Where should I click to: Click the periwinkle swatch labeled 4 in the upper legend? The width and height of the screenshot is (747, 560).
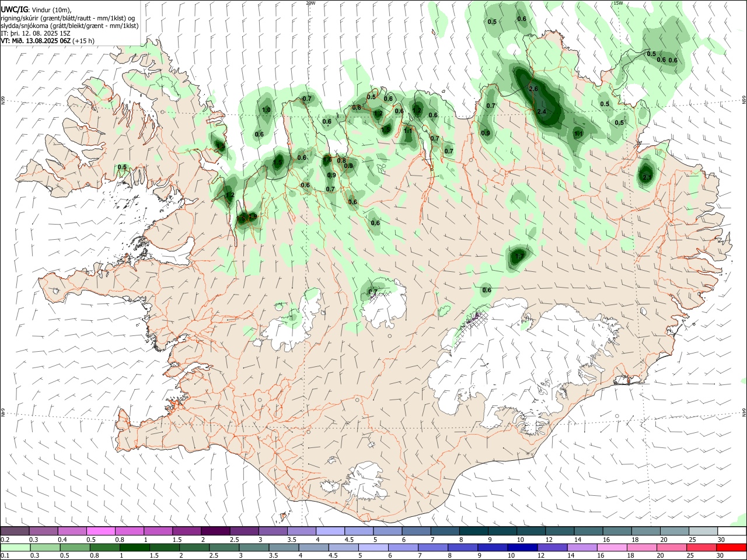330,531
